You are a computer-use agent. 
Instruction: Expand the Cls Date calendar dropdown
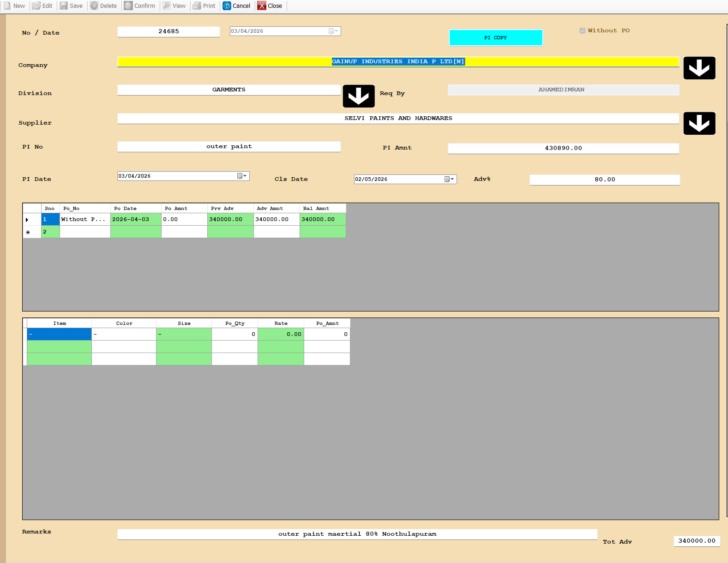[450, 179]
